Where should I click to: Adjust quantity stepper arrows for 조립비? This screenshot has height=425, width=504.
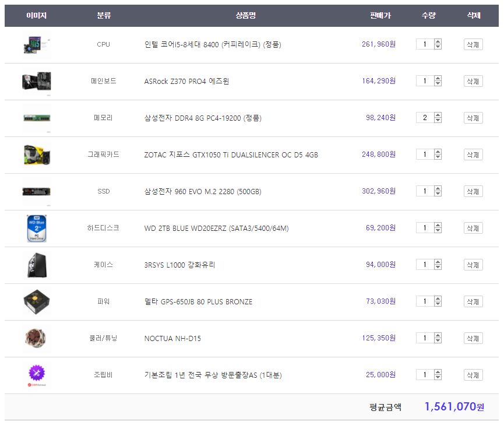(x=438, y=374)
